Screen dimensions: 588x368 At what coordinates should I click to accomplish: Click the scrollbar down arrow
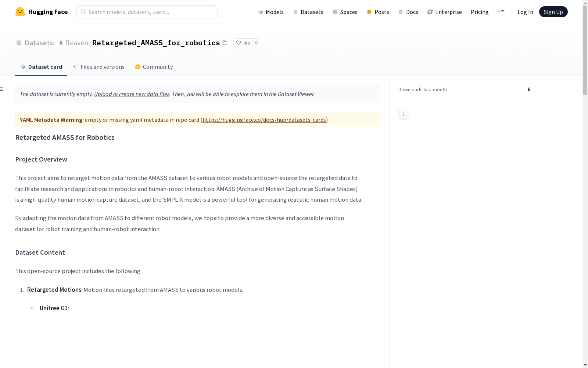(585, 365)
